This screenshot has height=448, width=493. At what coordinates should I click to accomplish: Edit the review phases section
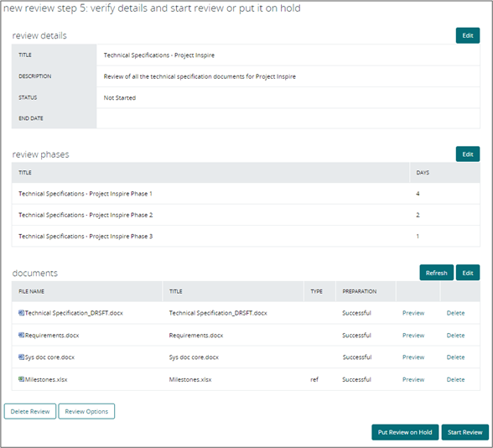[468, 154]
